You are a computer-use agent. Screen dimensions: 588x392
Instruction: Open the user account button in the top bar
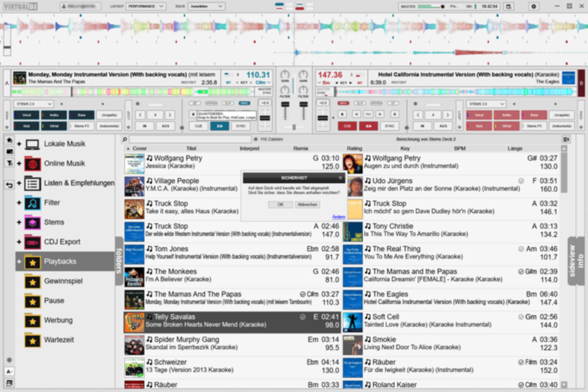coord(81,6)
